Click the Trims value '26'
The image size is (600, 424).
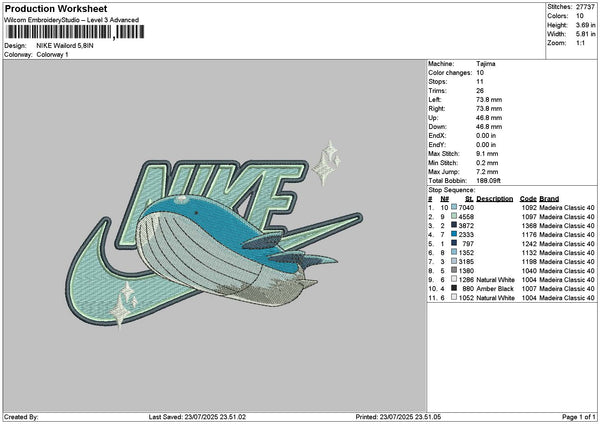[x=480, y=91]
